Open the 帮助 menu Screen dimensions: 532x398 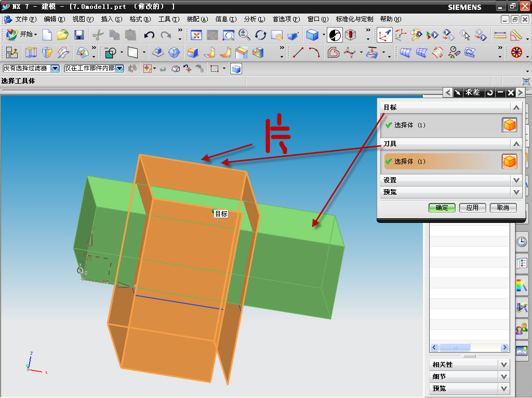(391, 19)
